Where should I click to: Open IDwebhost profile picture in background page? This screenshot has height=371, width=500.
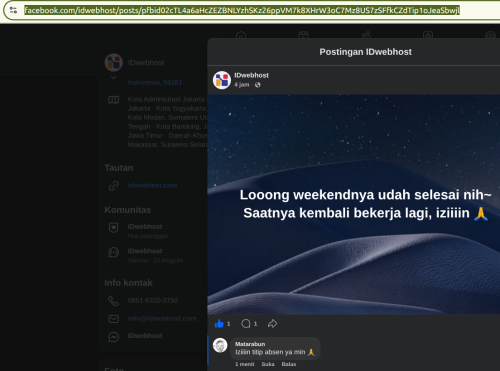(114, 62)
